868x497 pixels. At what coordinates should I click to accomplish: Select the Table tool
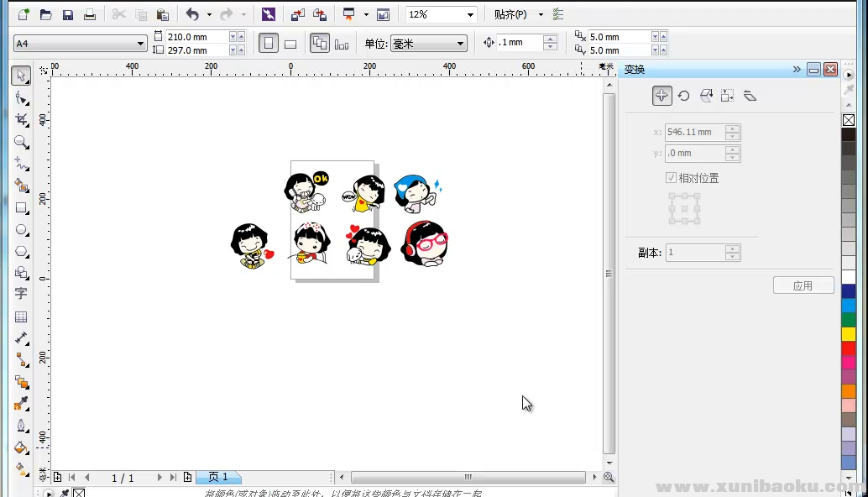21,317
